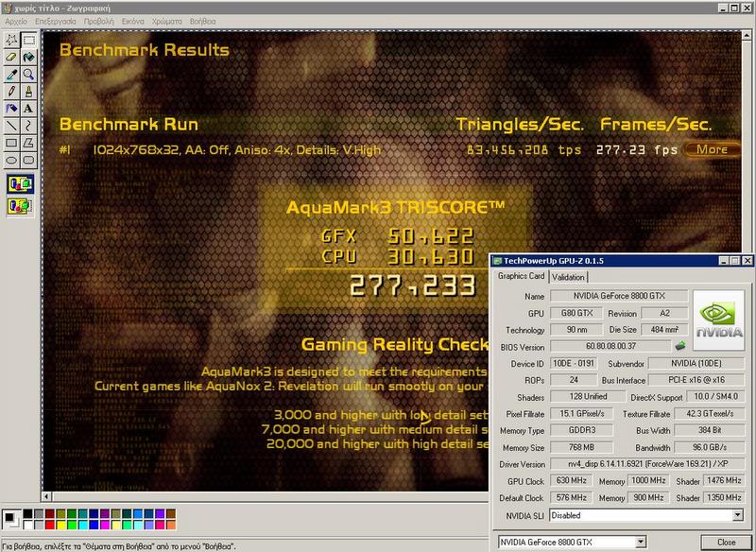756x552 pixels.
Task: Minimize the Paint window
Action: 723,9
